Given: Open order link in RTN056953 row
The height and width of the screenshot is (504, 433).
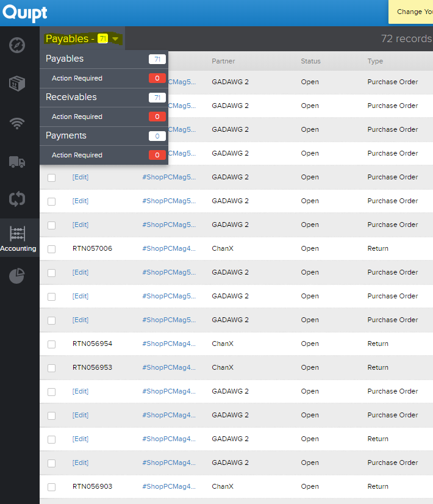Looking at the screenshot, I should coord(169,367).
